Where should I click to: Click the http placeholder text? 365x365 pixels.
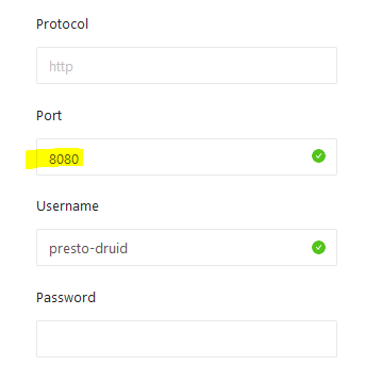pyautogui.click(x=61, y=66)
